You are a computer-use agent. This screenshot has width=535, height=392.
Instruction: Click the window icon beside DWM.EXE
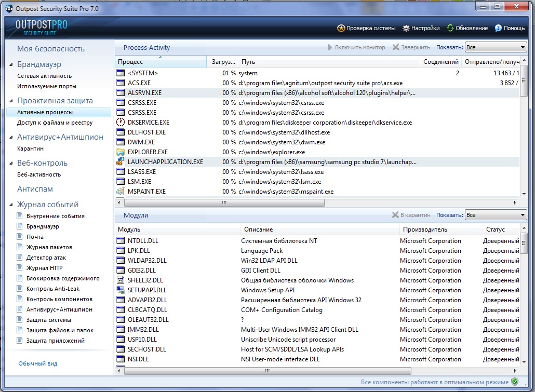tap(121, 142)
